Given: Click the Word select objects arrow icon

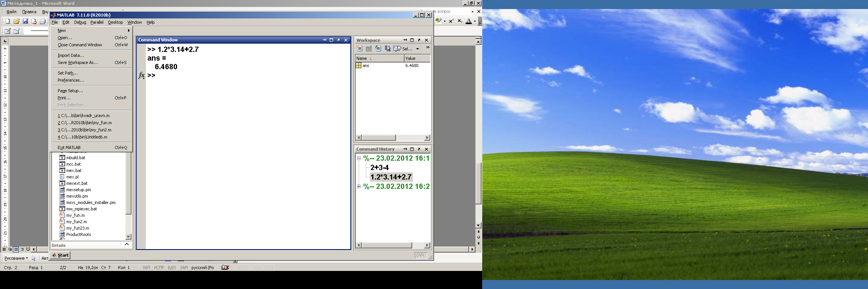Looking at the screenshot, I should tap(34, 258).
